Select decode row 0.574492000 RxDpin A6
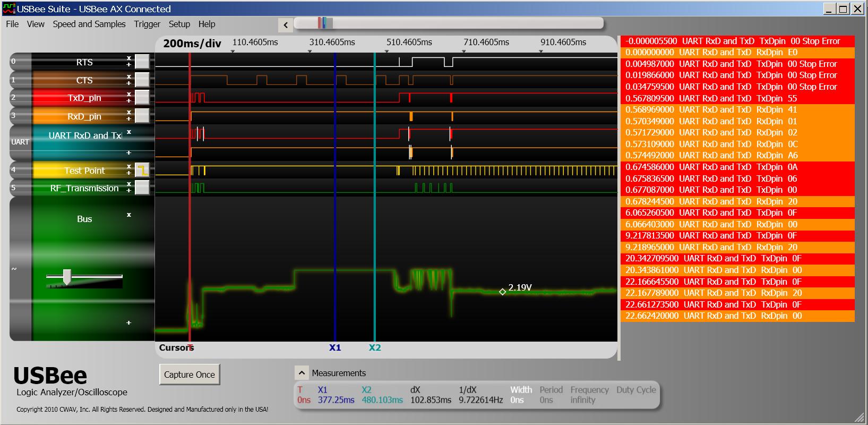The width and height of the screenshot is (868, 425). 737,155
